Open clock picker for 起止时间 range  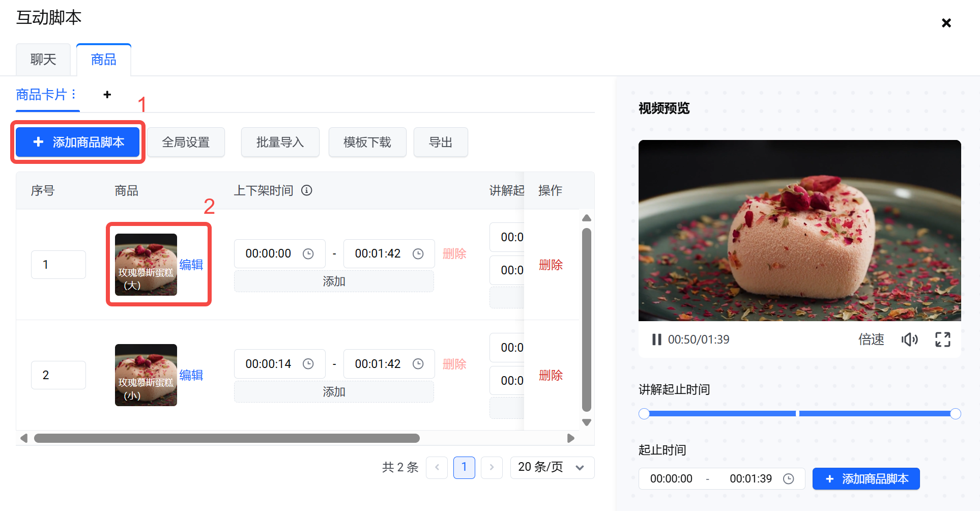[789, 479]
